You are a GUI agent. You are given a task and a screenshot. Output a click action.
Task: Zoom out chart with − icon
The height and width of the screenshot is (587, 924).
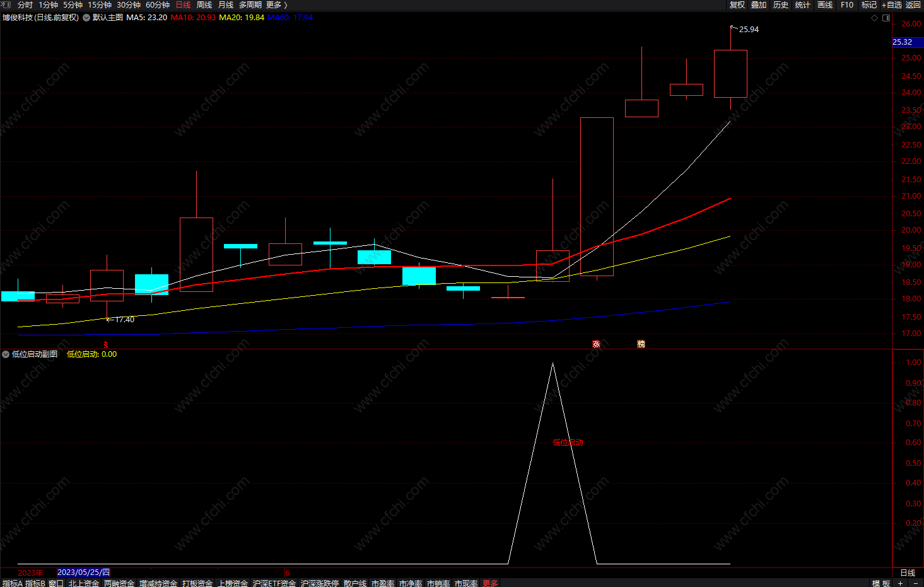pyautogui.click(x=916, y=583)
